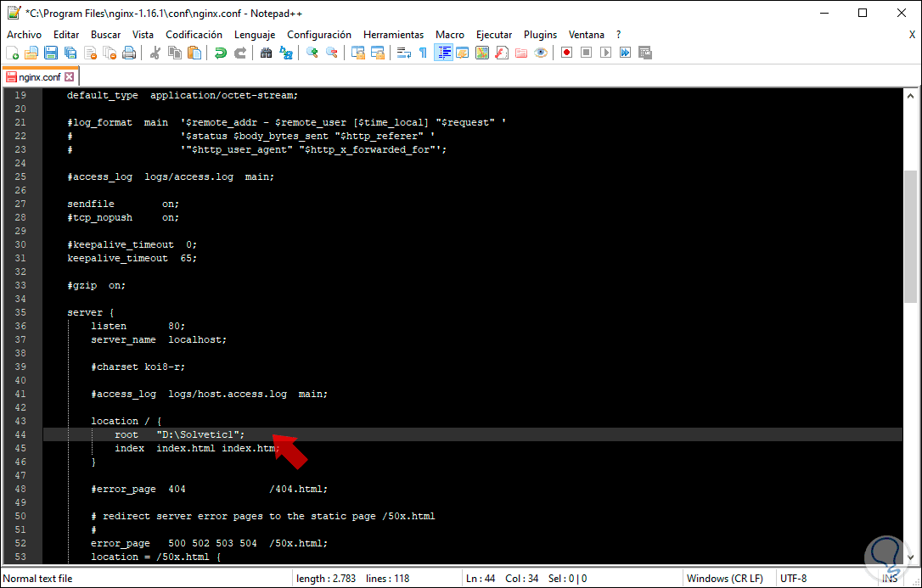
Task: Open the Document Map icon
Action: click(x=482, y=53)
